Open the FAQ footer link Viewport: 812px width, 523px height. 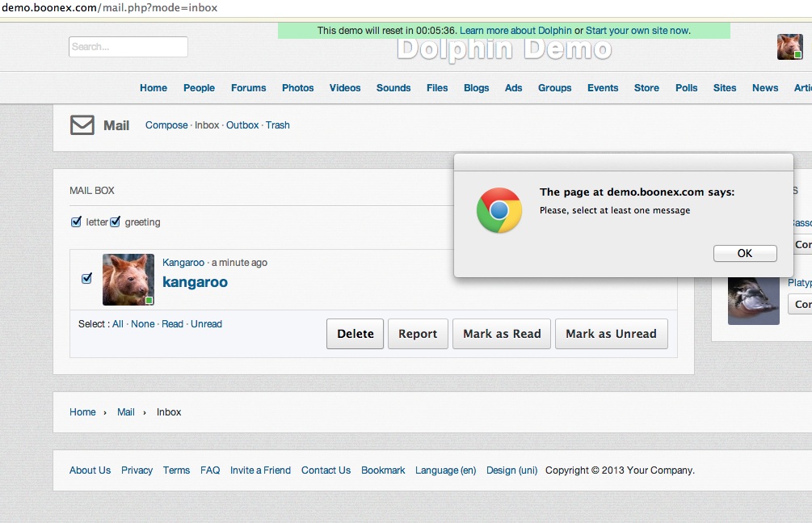(210, 470)
